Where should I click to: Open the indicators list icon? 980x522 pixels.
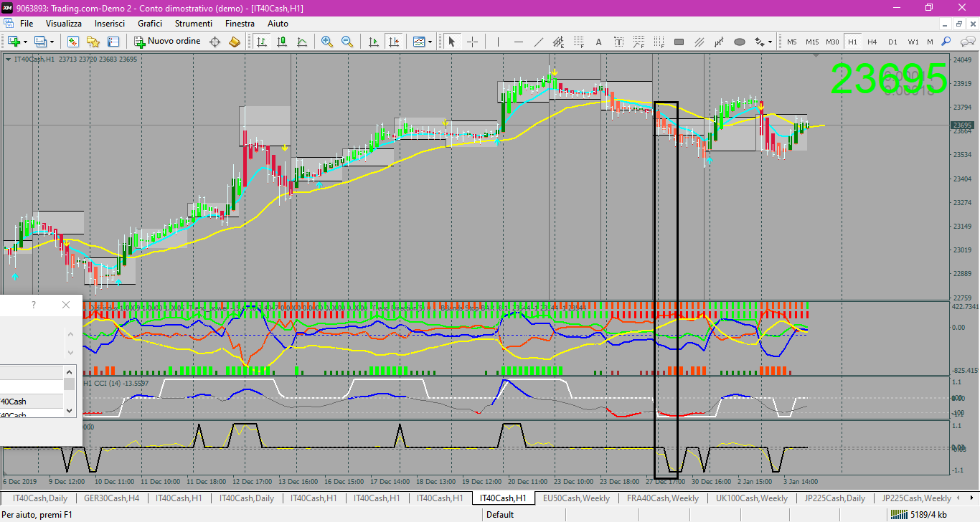(x=419, y=42)
